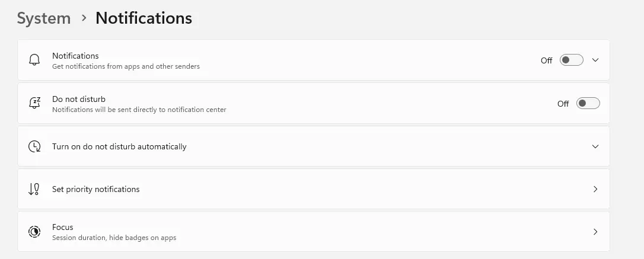Click the Focus label text
This screenshot has height=259, width=644.
pos(63,227)
